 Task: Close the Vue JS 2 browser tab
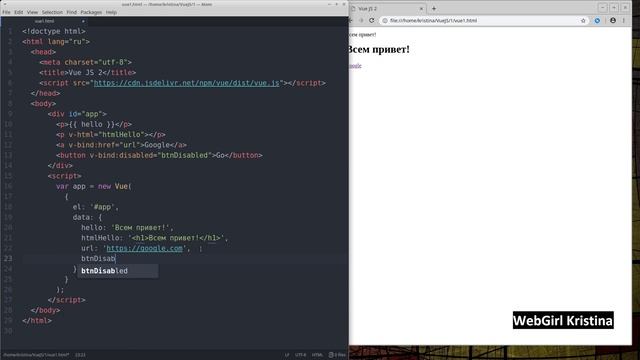421,9
